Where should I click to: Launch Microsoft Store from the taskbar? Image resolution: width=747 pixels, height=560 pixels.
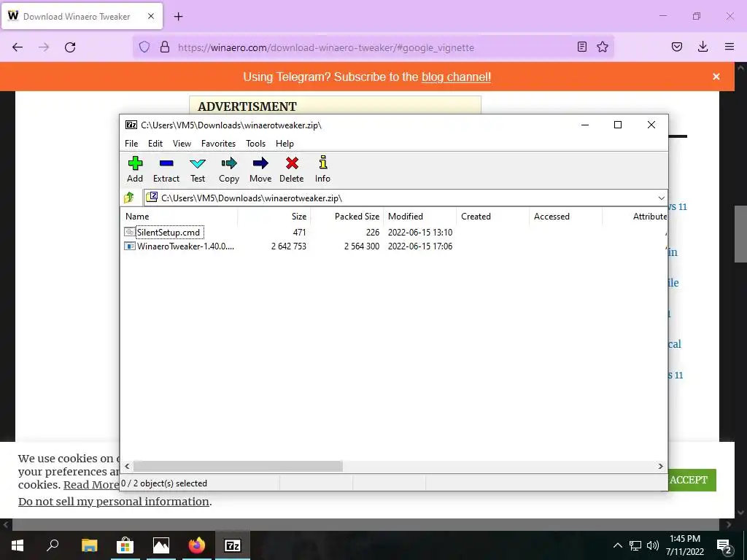125,545
